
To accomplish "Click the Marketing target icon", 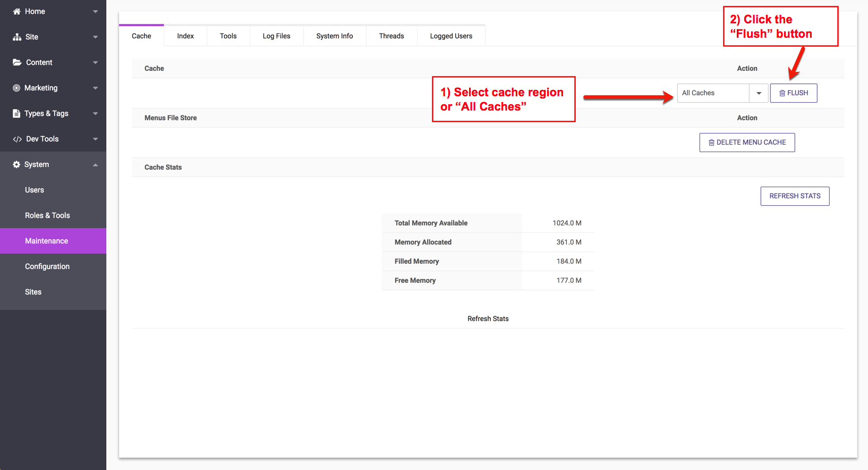I will (x=16, y=88).
